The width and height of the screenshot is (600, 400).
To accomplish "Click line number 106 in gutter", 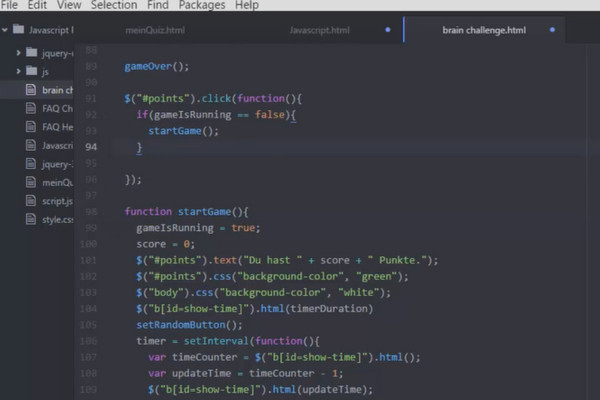I will coord(88,341).
